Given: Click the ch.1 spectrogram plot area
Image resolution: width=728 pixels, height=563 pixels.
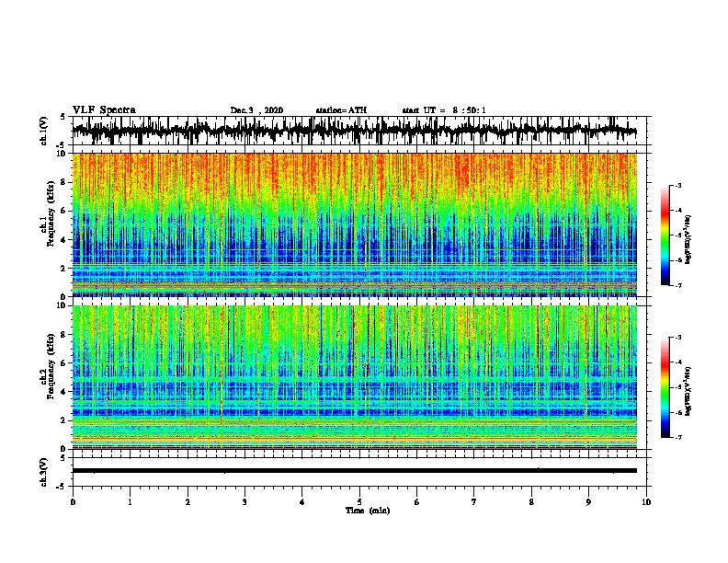Looking at the screenshot, I should point(355,224).
